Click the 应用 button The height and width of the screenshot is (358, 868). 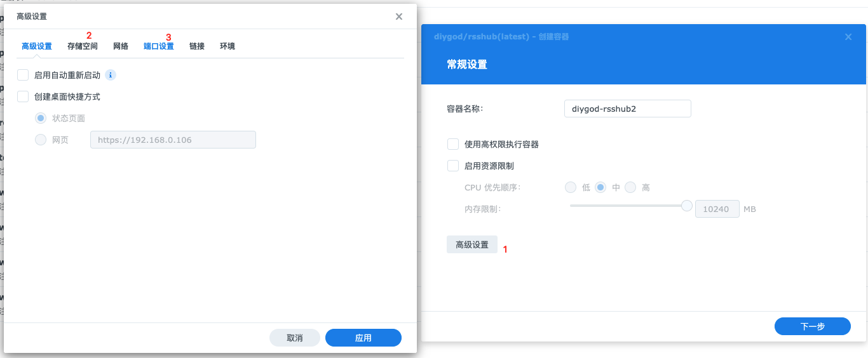pos(363,338)
